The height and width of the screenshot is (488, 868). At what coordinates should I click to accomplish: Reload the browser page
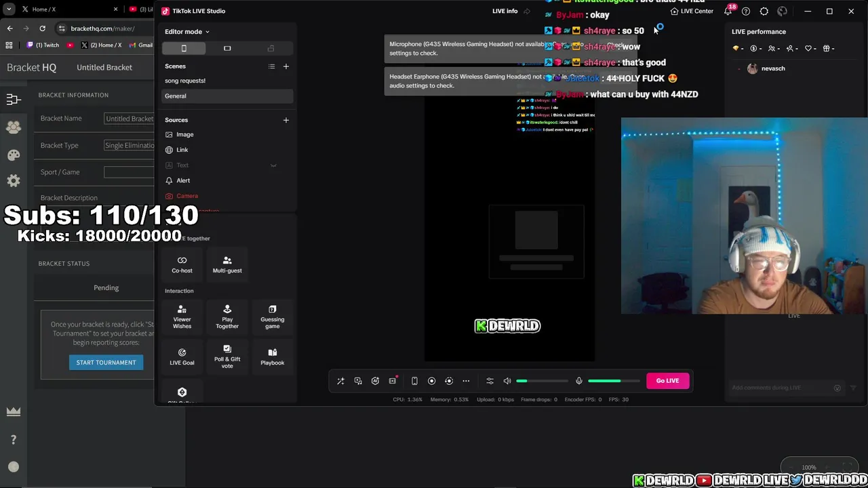(42, 28)
